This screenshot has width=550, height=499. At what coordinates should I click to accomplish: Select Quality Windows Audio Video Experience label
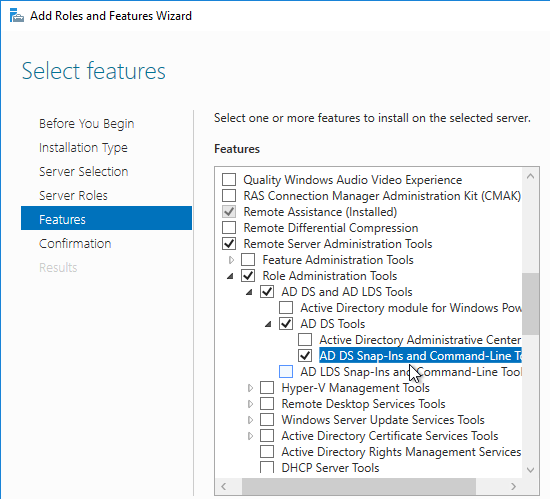353,180
